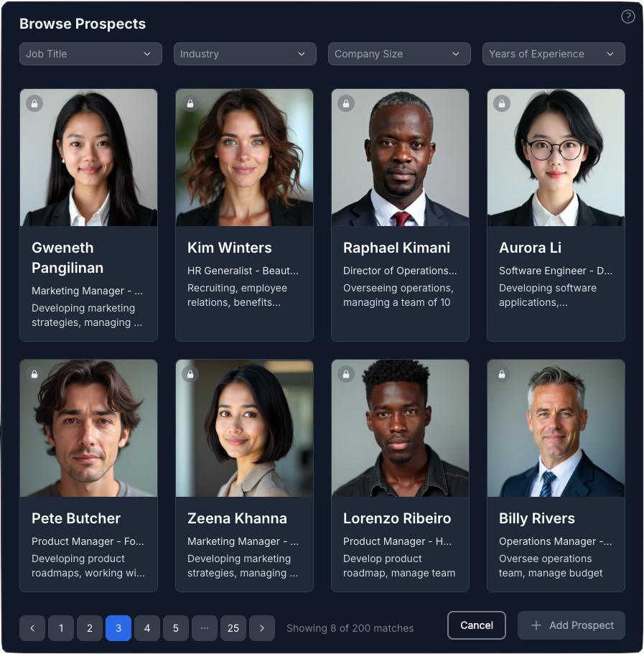644x654 pixels.
Task: Expand the Company Size dropdown
Action: click(399, 54)
